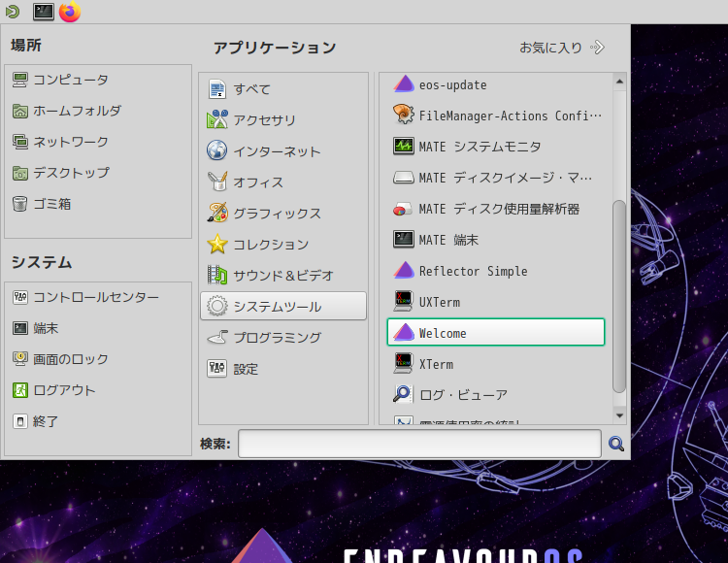Viewport: 728px width, 563px height.
Task: Open ネットワーク place
Action: (98, 142)
